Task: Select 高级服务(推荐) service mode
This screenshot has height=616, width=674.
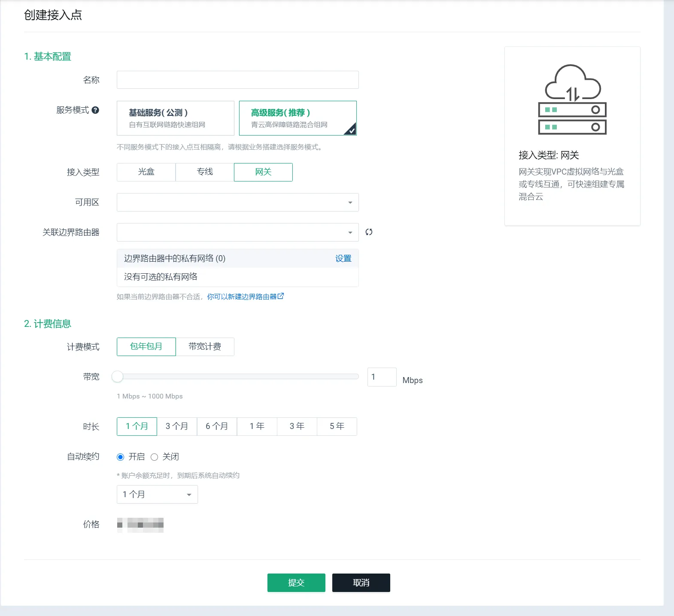Action: [298, 118]
